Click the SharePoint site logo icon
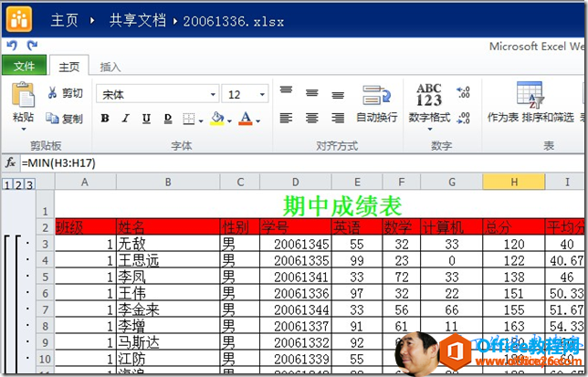The image size is (588, 377). tap(19, 19)
